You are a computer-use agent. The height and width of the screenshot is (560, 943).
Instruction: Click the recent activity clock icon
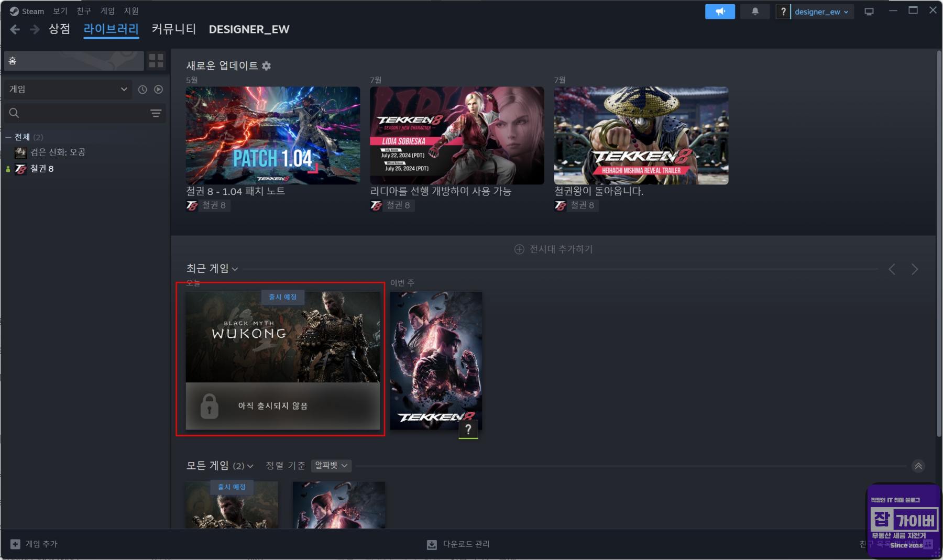pyautogui.click(x=142, y=90)
